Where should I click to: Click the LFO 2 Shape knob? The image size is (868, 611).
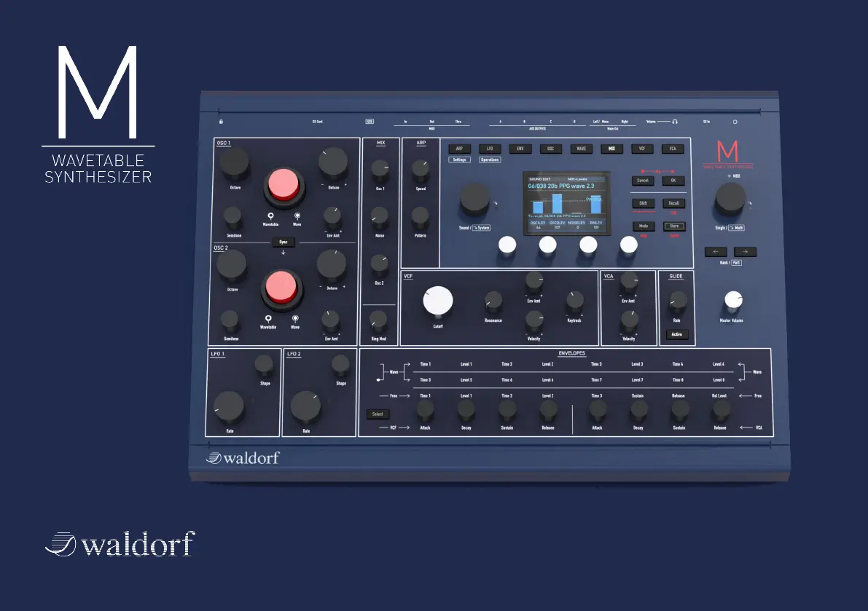click(x=340, y=366)
